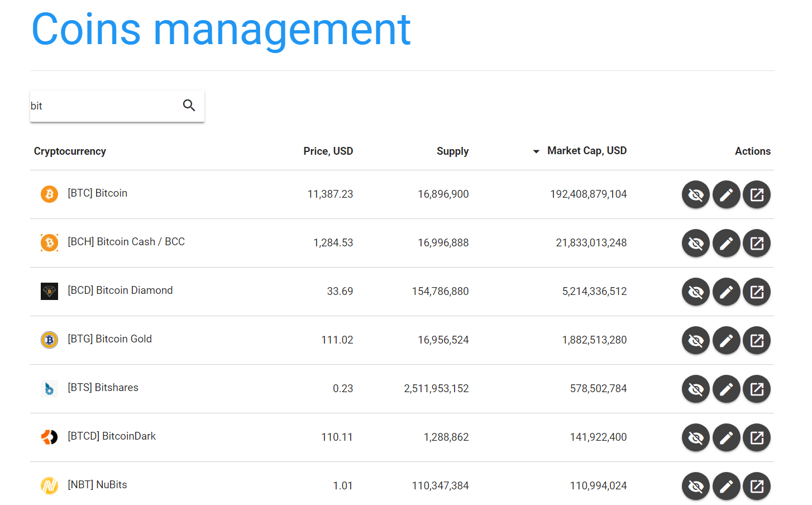Image resolution: width=812 pixels, height=505 pixels.
Task: Click the Actions column header
Action: click(753, 151)
